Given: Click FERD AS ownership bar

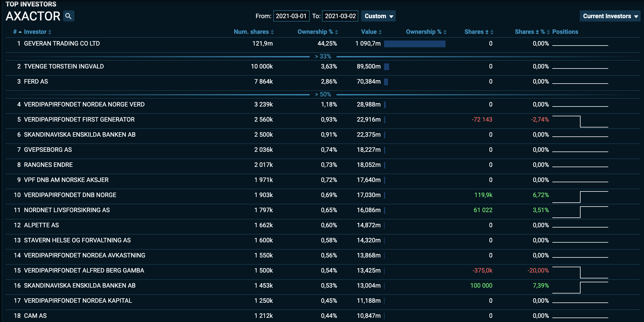Looking at the screenshot, I should pos(386,82).
